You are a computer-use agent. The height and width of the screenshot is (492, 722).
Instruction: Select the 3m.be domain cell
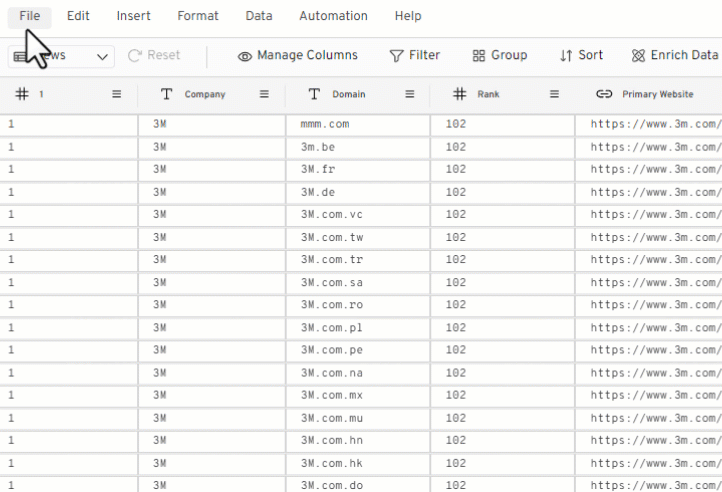coord(358,147)
